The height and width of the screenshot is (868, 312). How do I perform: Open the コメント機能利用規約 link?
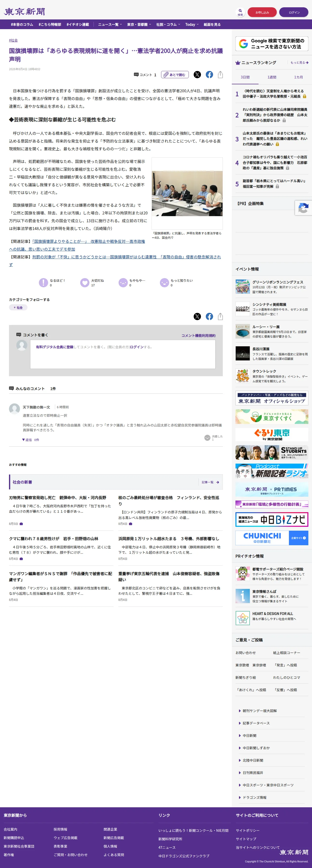[198, 335]
